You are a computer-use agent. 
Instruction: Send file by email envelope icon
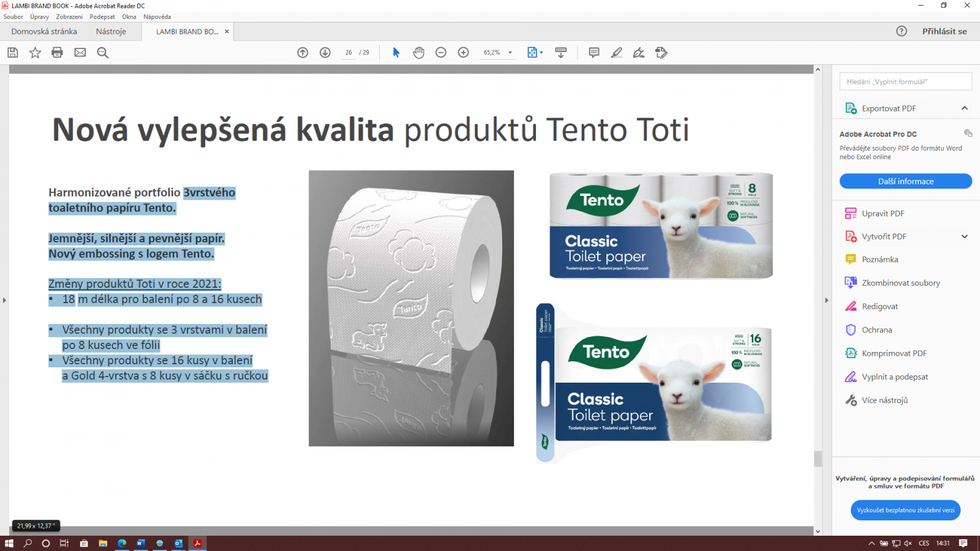80,53
